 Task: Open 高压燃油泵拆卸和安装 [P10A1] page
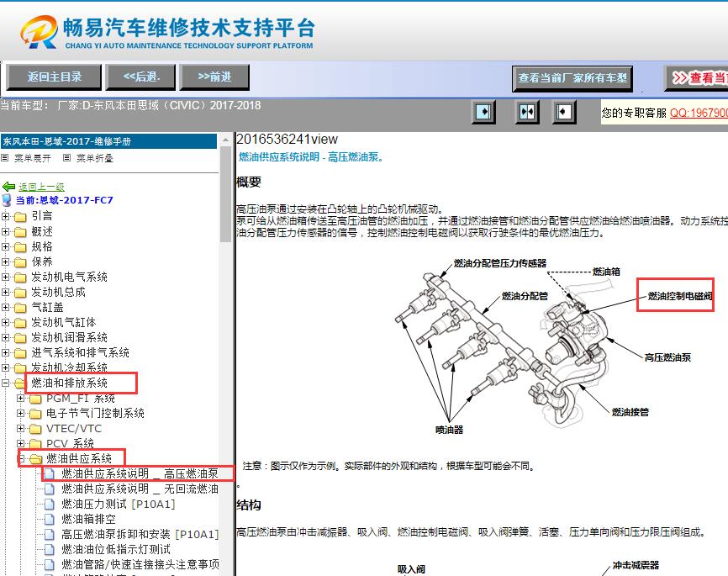140,534
